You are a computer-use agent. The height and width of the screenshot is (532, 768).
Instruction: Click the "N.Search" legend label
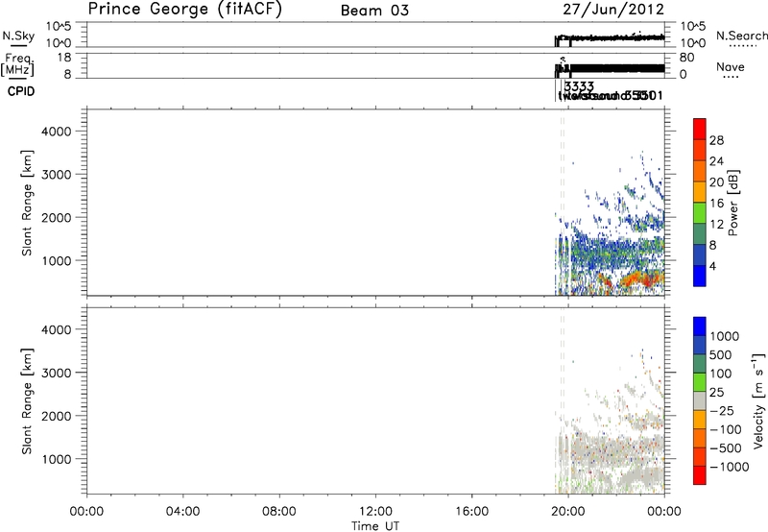click(741, 36)
